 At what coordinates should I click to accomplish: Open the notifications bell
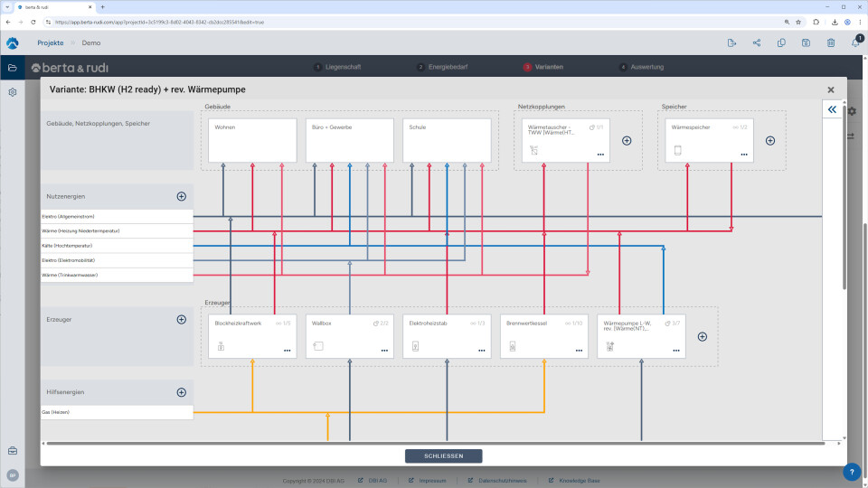click(854, 42)
